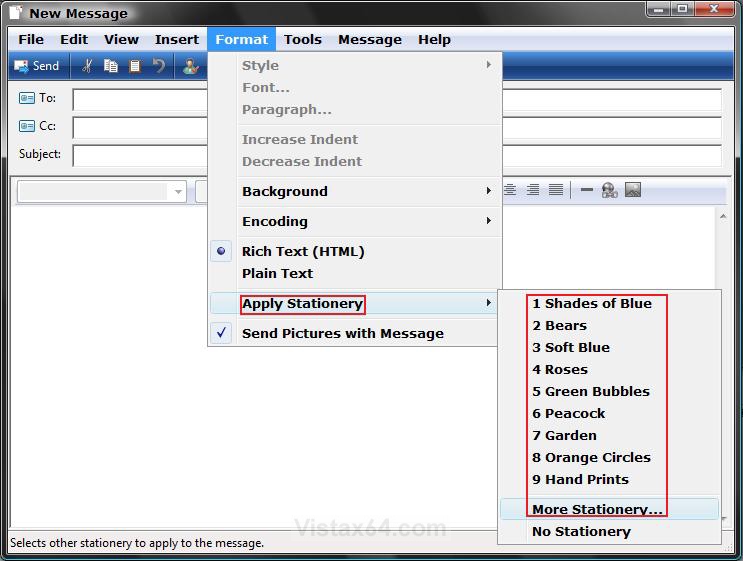Click the Paste clipboard icon
The image size is (743, 561).
(x=135, y=66)
